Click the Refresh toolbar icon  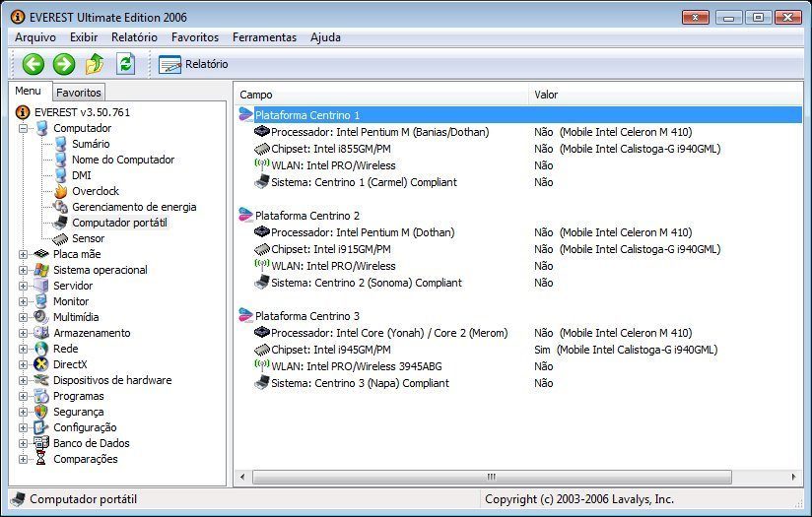[x=125, y=64]
